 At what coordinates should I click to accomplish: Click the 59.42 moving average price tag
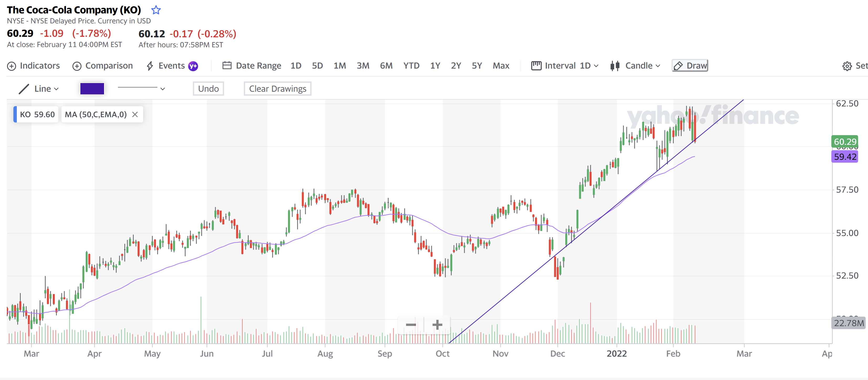[845, 157]
